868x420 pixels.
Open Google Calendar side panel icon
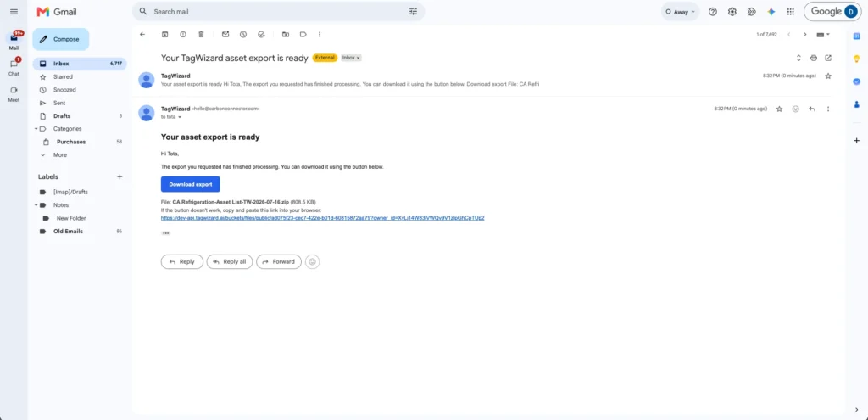coord(856,36)
